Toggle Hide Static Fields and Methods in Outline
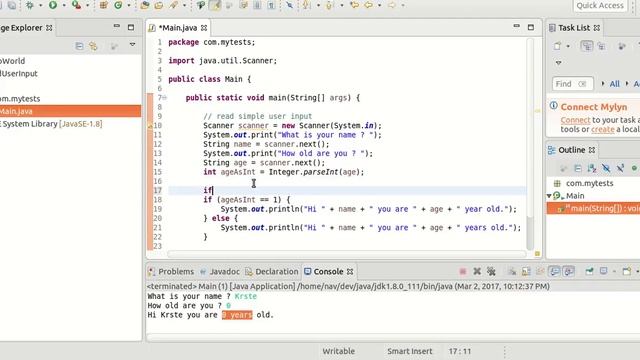Viewport: 640px width, 360px height. pos(620,168)
